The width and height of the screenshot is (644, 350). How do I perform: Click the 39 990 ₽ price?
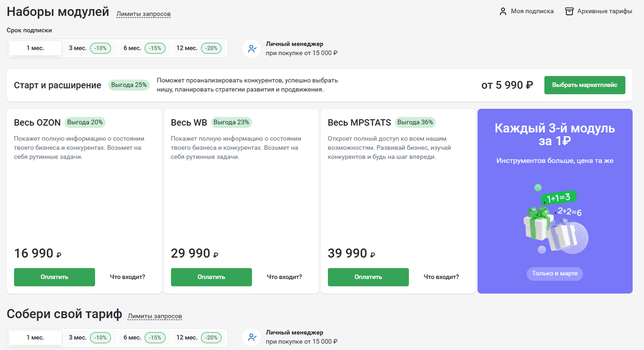click(x=352, y=253)
